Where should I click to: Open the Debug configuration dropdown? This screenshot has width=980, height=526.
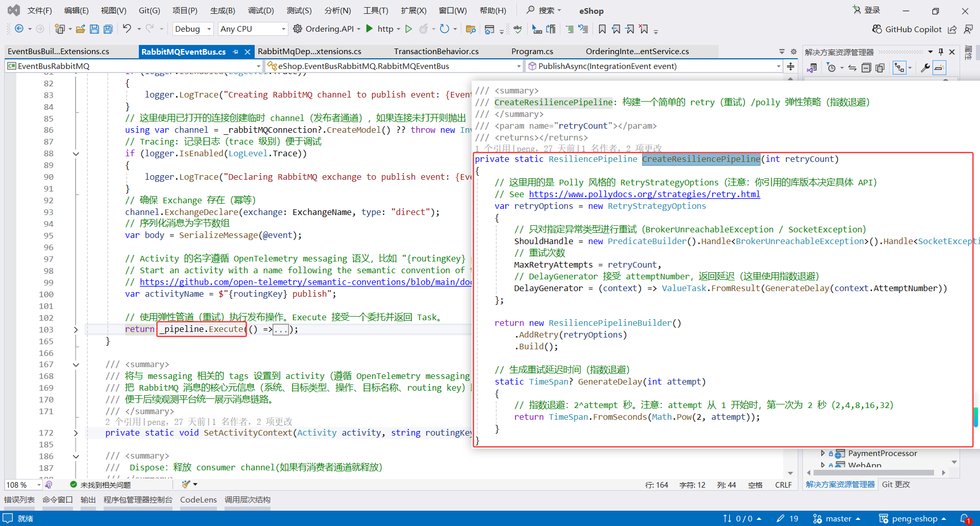pyautogui.click(x=193, y=29)
